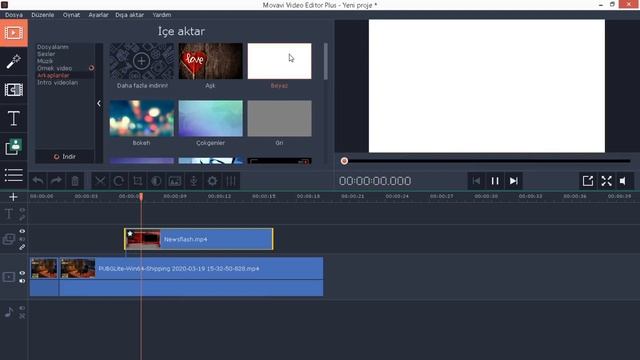Open Clip properties gear icon
The width and height of the screenshot is (640, 360).
213,181
